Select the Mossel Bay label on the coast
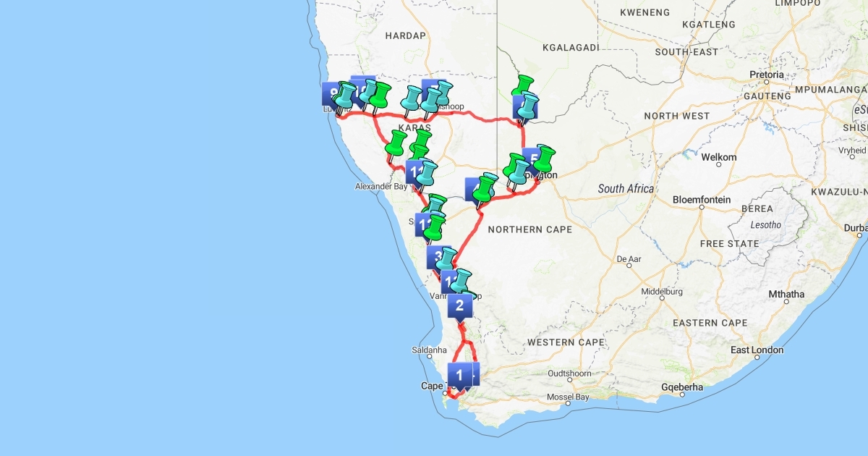The height and width of the screenshot is (456, 868). coord(567,397)
